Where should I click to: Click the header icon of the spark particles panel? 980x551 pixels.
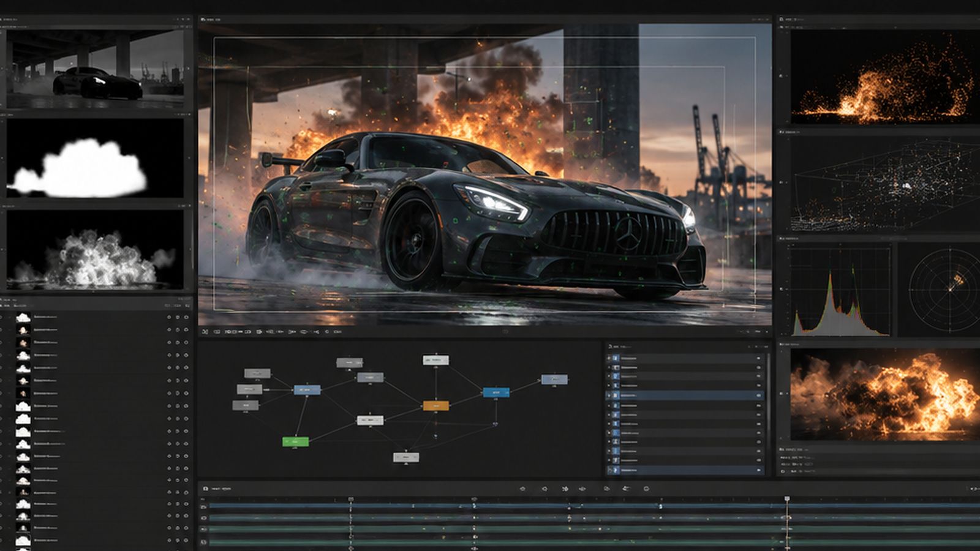(782, 19)
